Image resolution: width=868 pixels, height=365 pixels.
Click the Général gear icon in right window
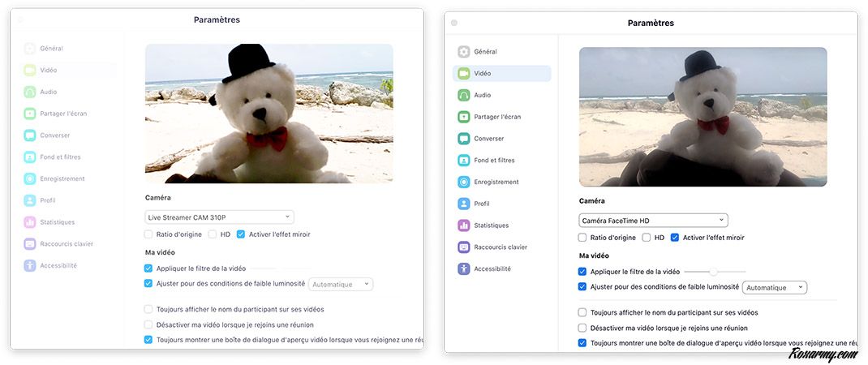pos(464,52)
